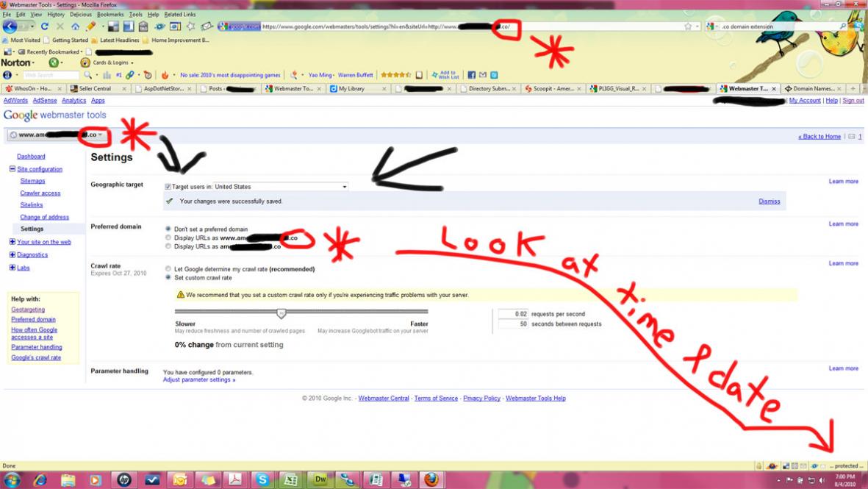
Task: Open the HP application on the taskbar
Action: point(124,479)
